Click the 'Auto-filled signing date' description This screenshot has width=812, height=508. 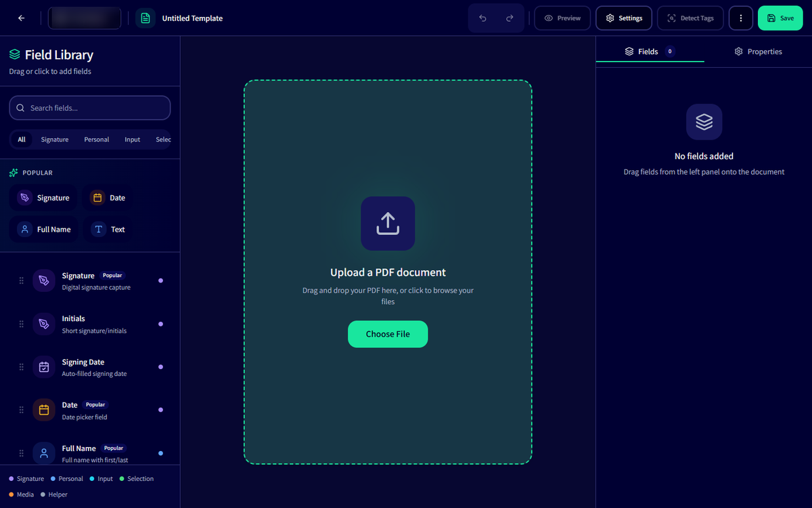pyautogui.click(x=94, y=373)
